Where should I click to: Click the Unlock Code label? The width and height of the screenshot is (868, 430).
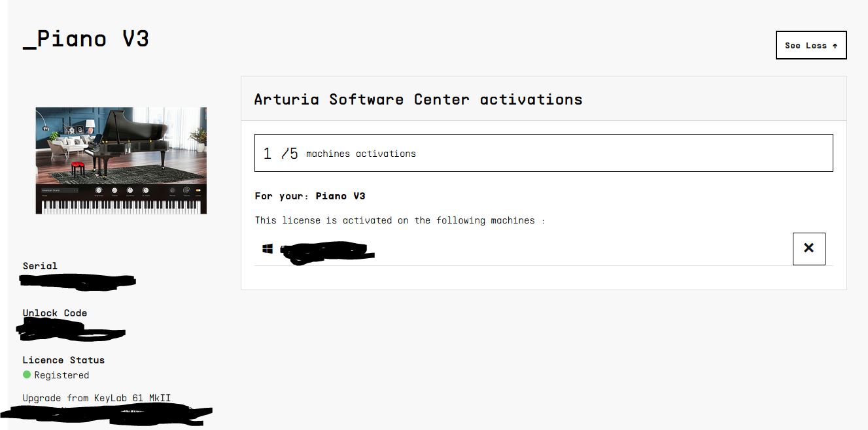click(x=55, y=313)
